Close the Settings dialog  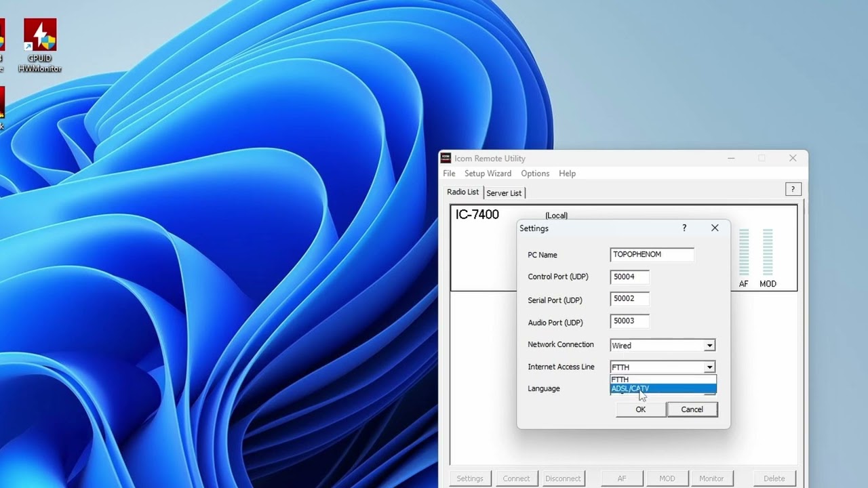point(715,228)
